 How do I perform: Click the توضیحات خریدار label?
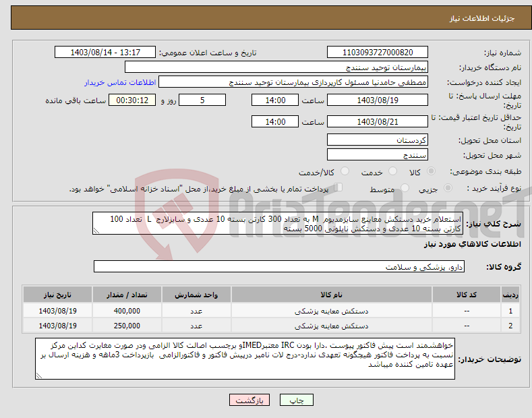[x=490, y=359]
